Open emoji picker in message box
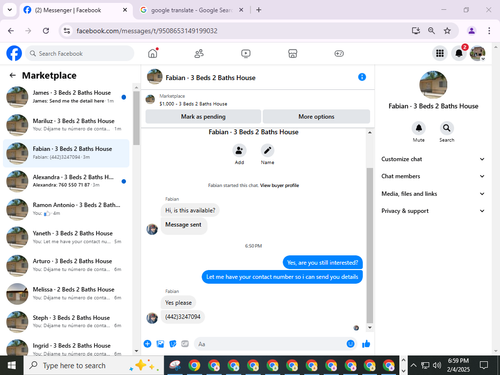 click(x=350, y=344)
